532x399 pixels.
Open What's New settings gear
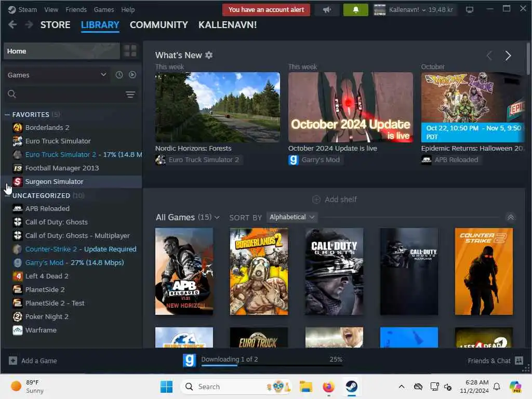209,55
